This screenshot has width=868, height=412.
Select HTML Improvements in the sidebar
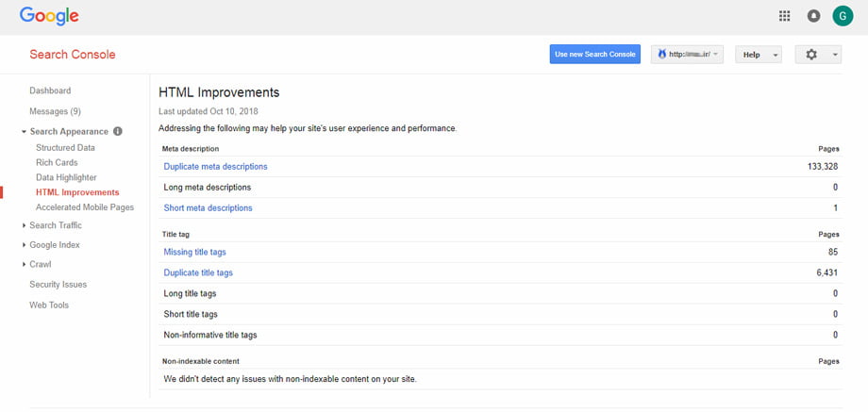pos(77,192)
